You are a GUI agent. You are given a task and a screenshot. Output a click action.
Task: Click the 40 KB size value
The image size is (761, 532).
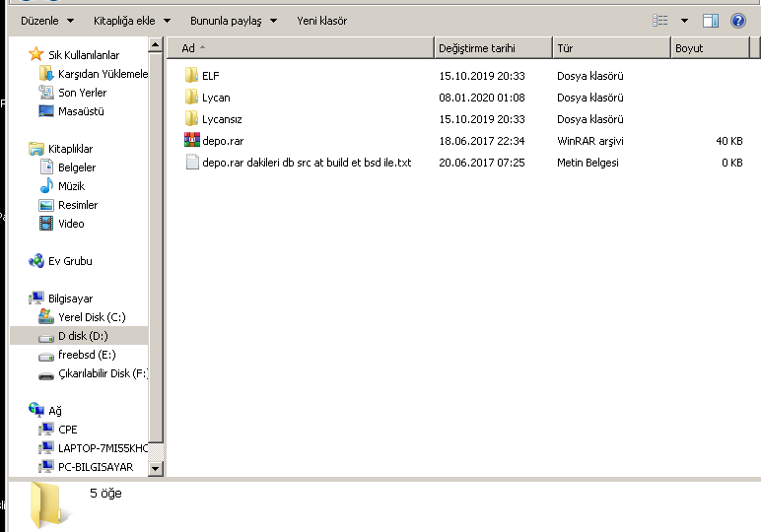(x=729, y=141)
